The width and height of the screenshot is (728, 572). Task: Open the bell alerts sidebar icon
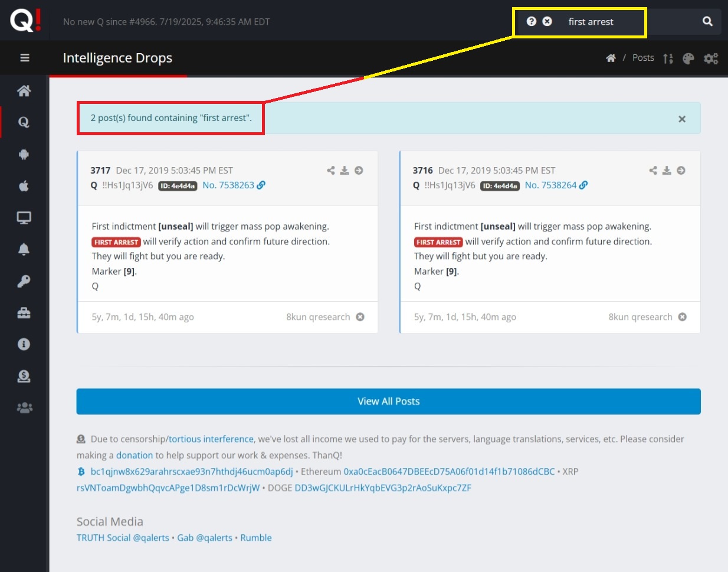[24, 249]
